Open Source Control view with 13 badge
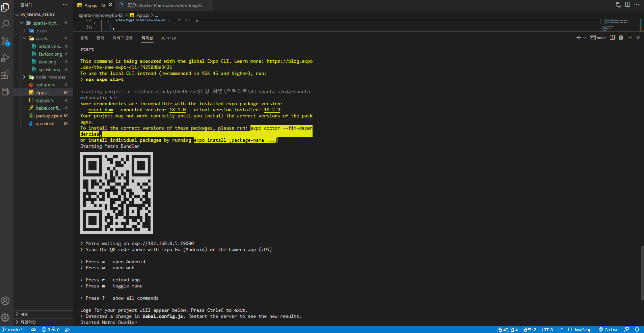The height and width of the screenshot is (333, 644). [x=5, y=41]
